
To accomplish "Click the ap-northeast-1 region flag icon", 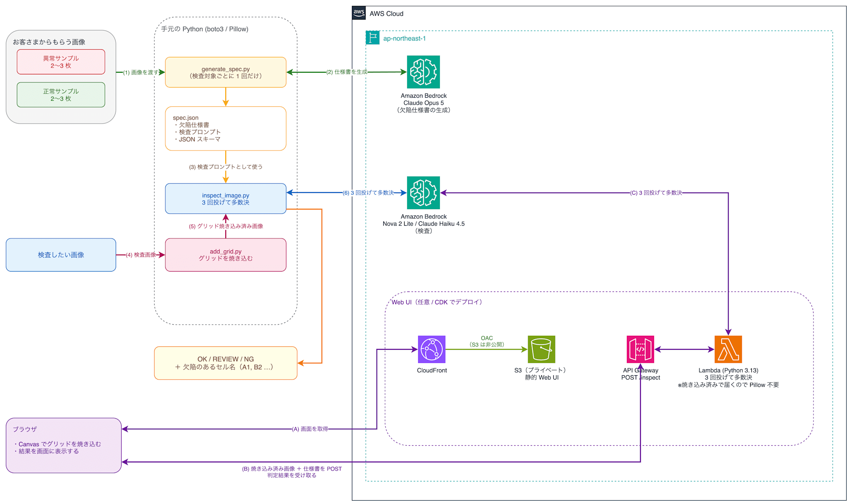I will 373,38.
